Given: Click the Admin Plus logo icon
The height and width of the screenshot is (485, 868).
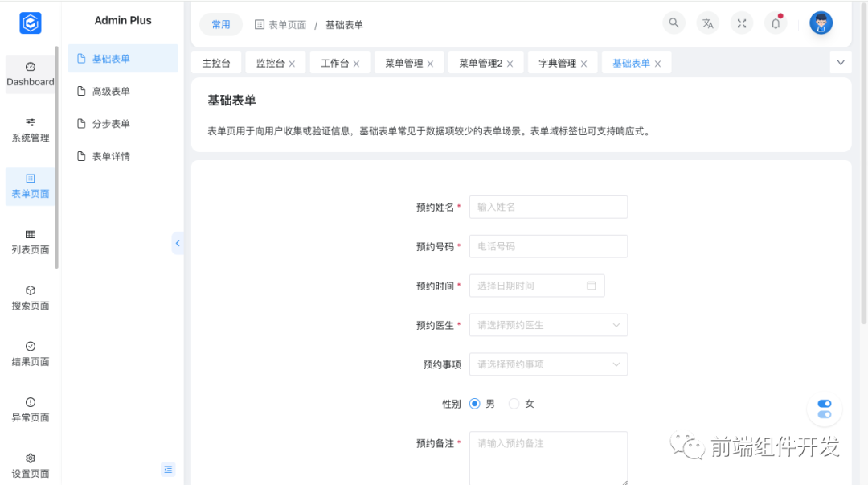Looking at the screenshot, I should [x=31, y=23].
